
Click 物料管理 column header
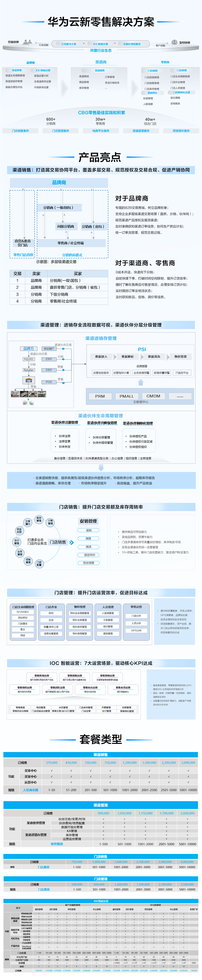80,607
